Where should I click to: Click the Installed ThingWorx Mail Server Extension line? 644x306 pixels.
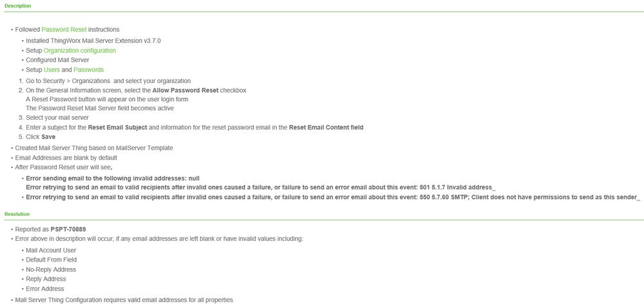point(93,41)
